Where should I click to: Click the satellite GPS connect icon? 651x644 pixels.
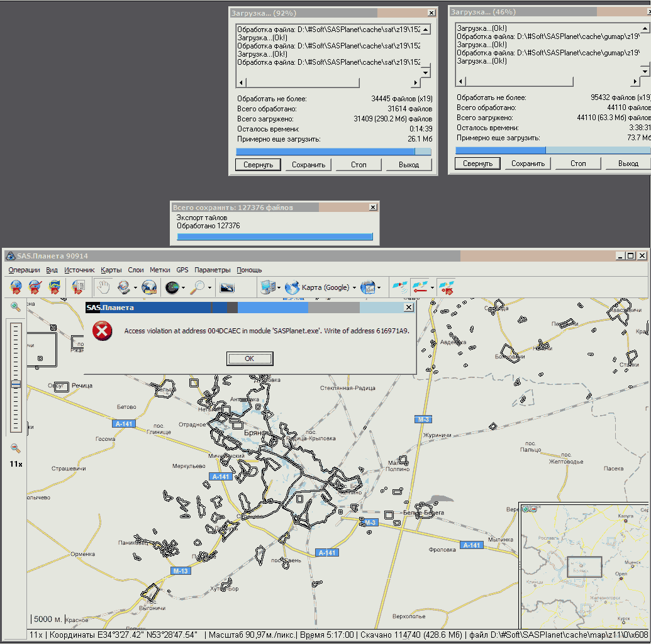399,287
